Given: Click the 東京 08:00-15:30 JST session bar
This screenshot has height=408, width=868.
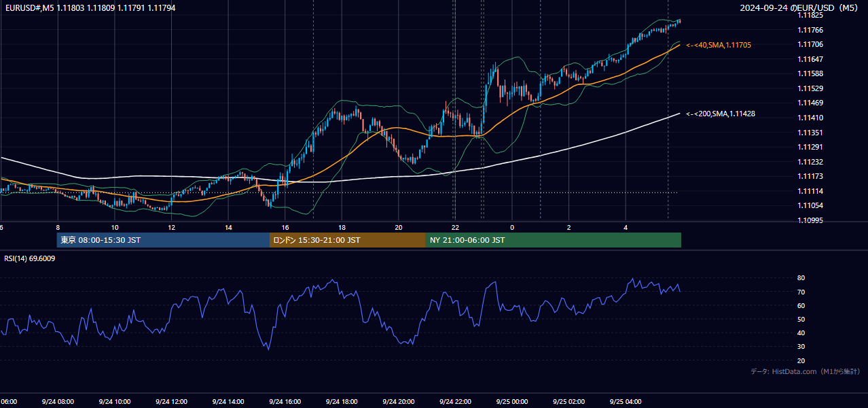Looking at the screenshot, I should 163,240.
